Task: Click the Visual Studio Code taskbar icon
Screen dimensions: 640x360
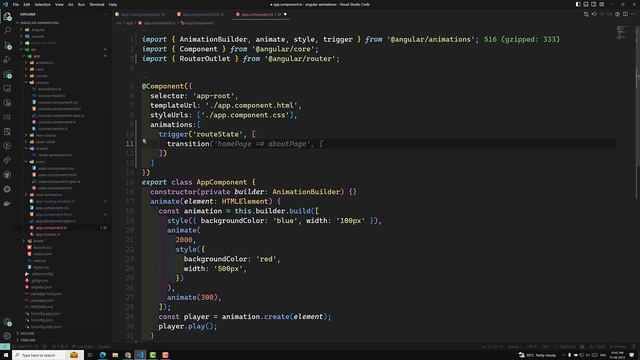Action: tap(140, 355)
